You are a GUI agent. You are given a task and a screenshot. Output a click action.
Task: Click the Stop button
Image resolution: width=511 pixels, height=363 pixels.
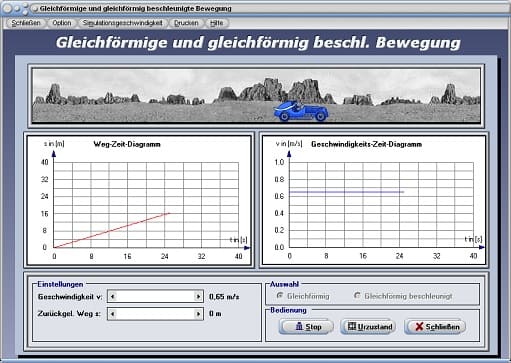point(306,327)
